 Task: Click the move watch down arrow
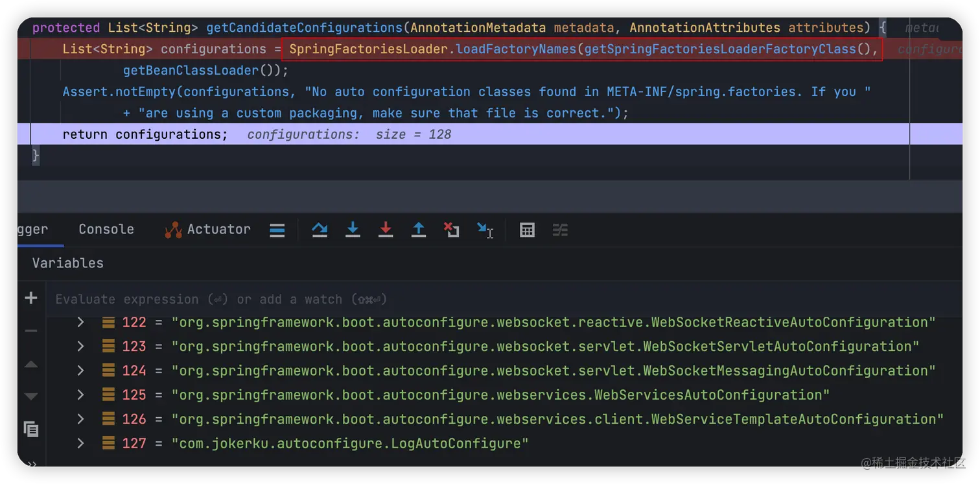[x=30, y=396]
